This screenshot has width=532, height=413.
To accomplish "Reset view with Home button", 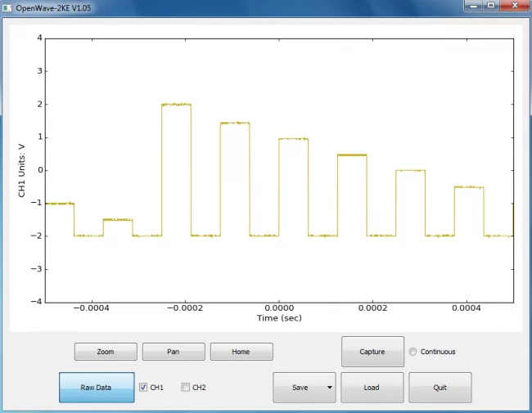I will [241, 352].
